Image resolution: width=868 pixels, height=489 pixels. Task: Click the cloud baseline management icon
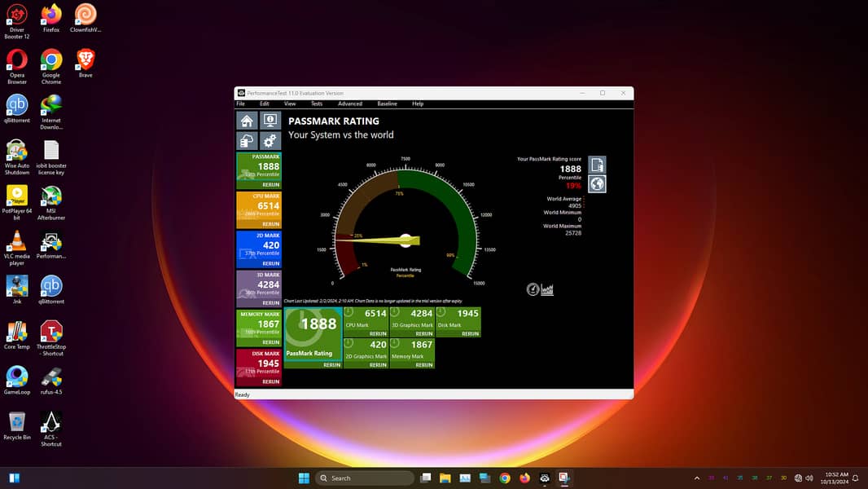click(247, 141)
